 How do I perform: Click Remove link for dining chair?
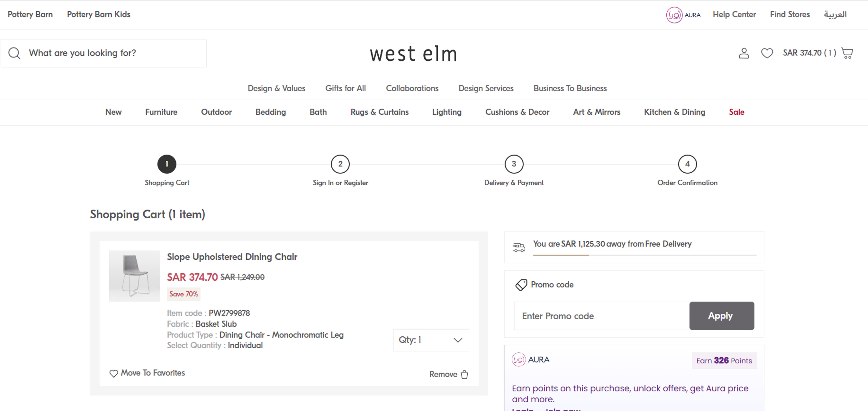pyautogui.click(x=443, y=374)
